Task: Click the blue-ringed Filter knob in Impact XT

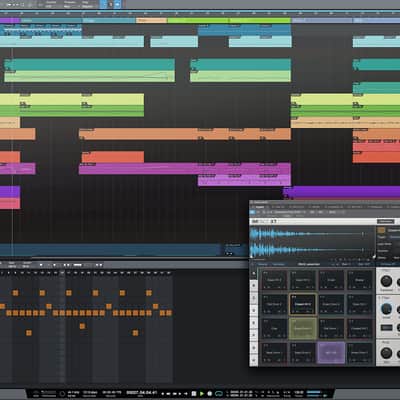Action: pos(386,309)
